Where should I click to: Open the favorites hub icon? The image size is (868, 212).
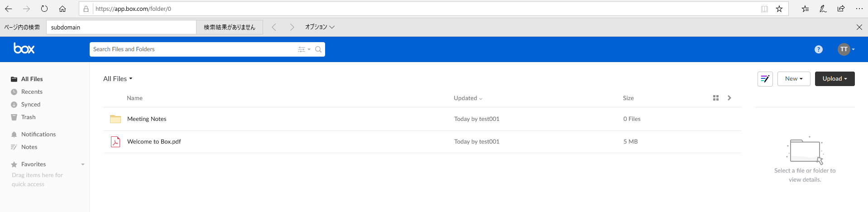[805, 9]
